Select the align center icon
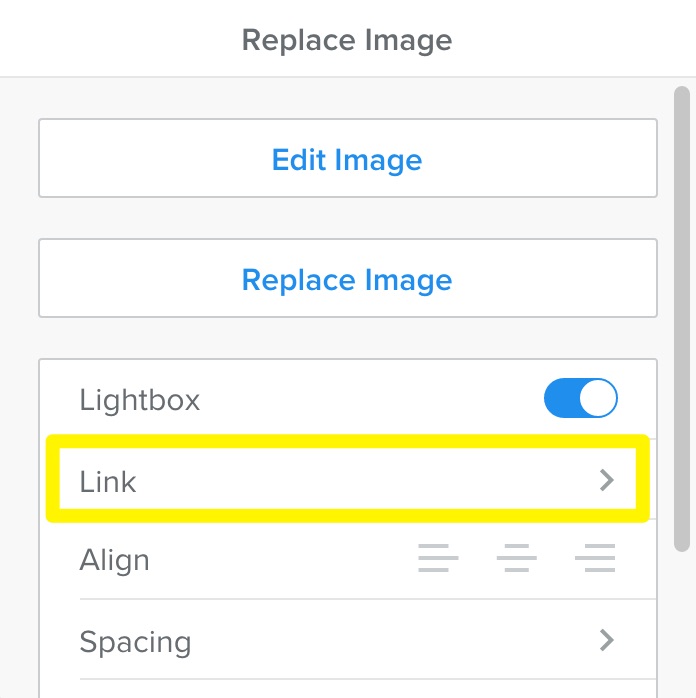Image resolution: width=696 pixels, height=698 pixels. (x=516, y=560)
